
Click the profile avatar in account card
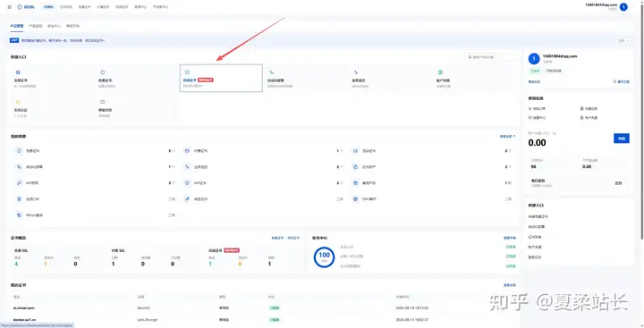[x=533, y=59]
